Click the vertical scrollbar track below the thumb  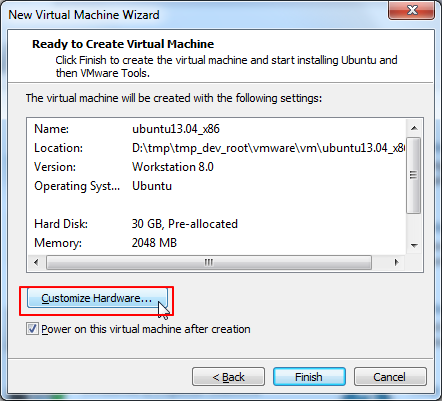tap(414, 226)
